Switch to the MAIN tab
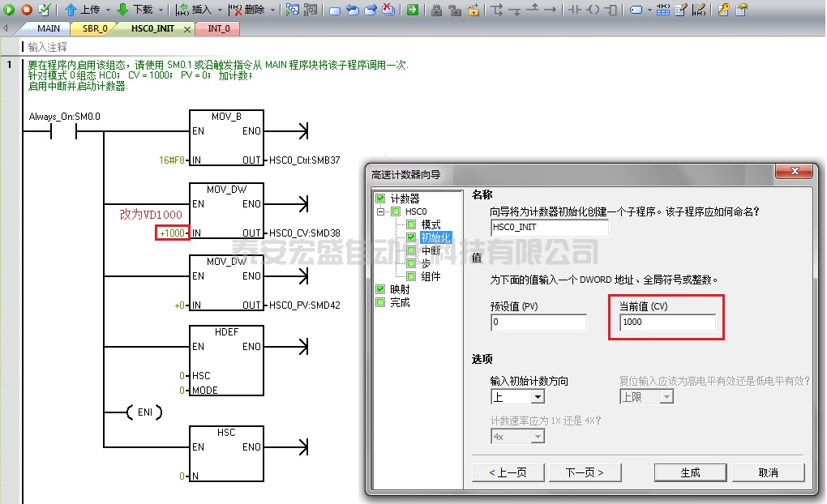 48,28
